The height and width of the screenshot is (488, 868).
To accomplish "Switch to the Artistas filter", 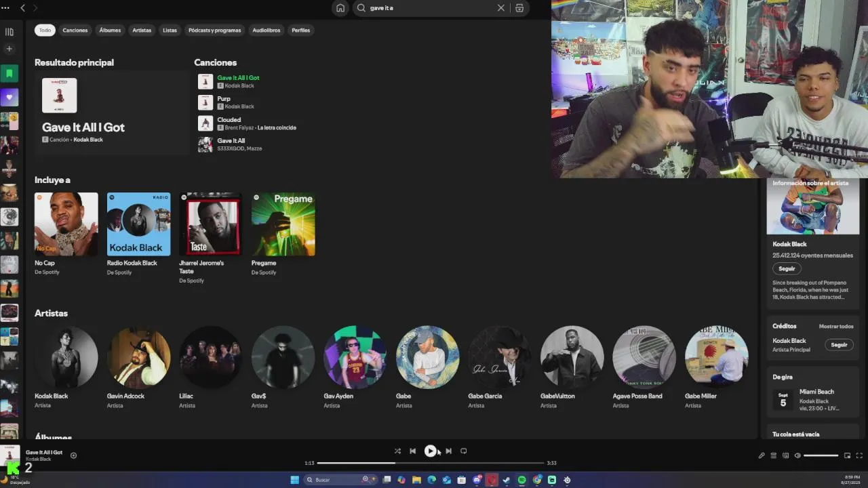I will [x=142, y=30].
